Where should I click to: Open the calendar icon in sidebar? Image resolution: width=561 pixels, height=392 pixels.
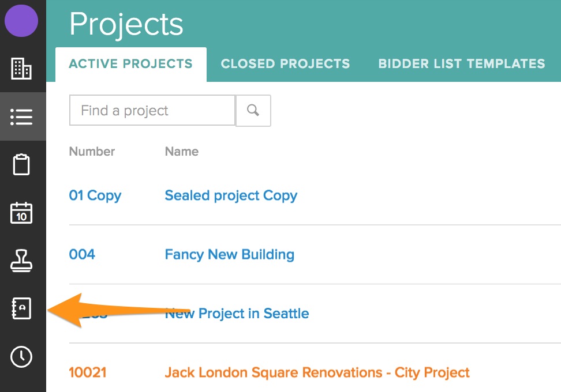(22, 213)
